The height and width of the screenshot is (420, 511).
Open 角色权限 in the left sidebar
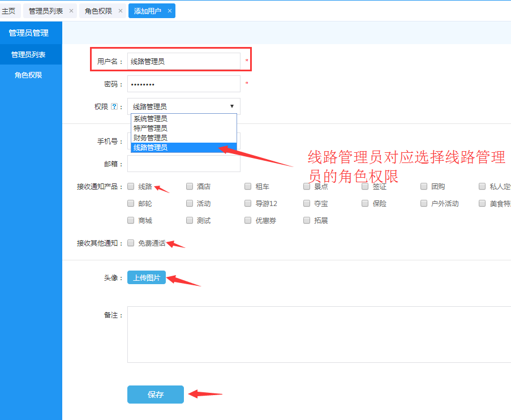tap(28, 75)
